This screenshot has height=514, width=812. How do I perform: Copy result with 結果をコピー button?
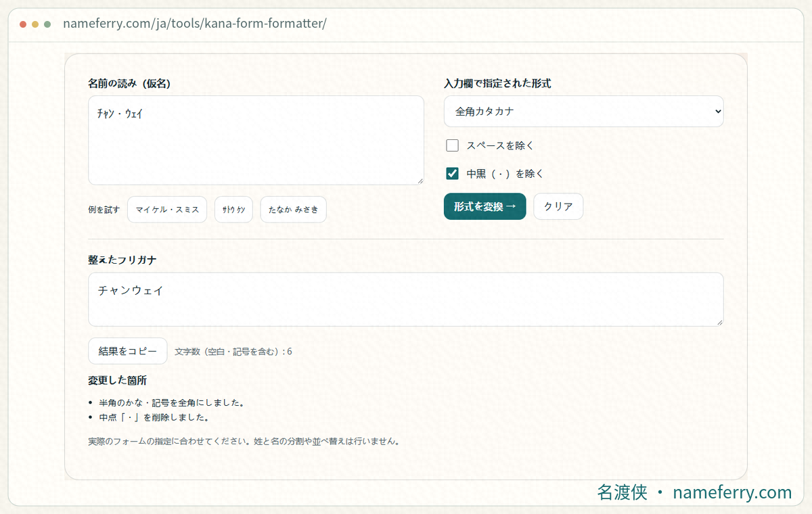(128, 351)
